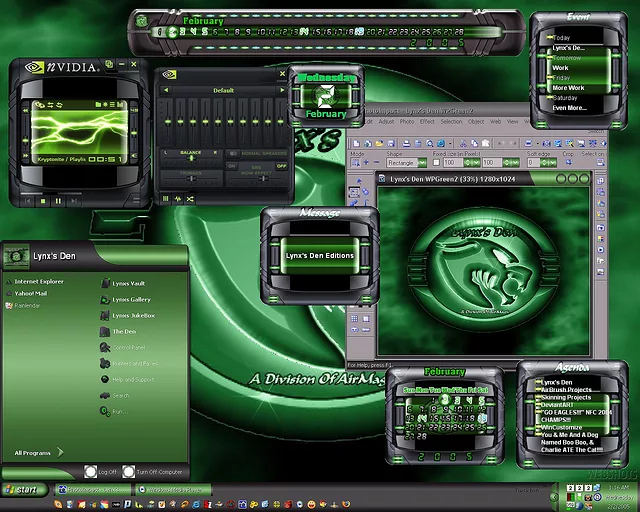The width and height of the screenshot is (640, 512).
Task: Click rewind arrows left of player display
Action: 25,111
